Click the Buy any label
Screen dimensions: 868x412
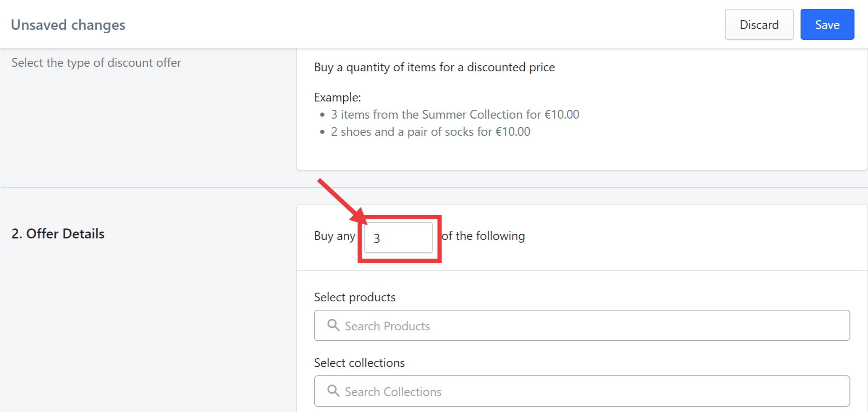pyautogui.click(x=335, y=236)
